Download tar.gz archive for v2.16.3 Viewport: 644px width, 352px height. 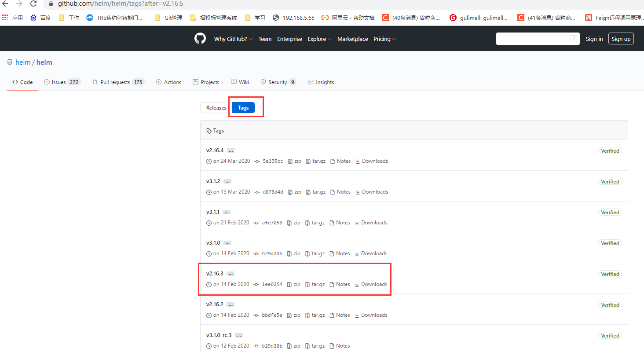tap(315, 284)
